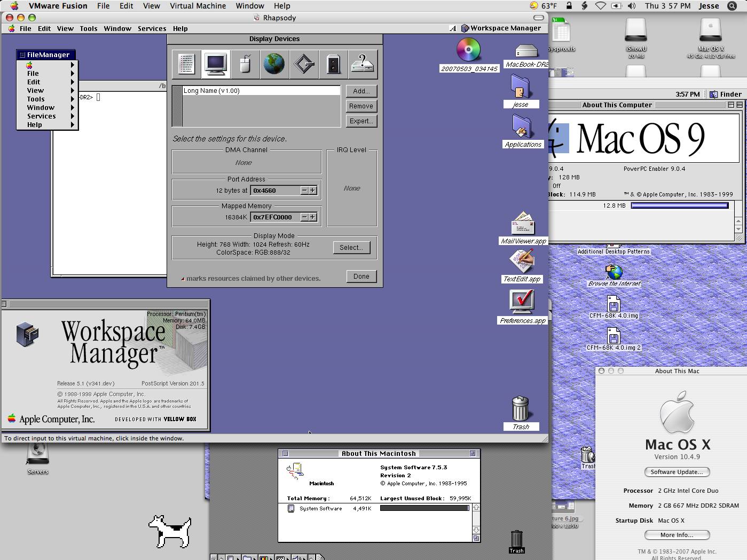
Task: Open Services menu in Rhapsody menu bar
Action: point(152,29)
